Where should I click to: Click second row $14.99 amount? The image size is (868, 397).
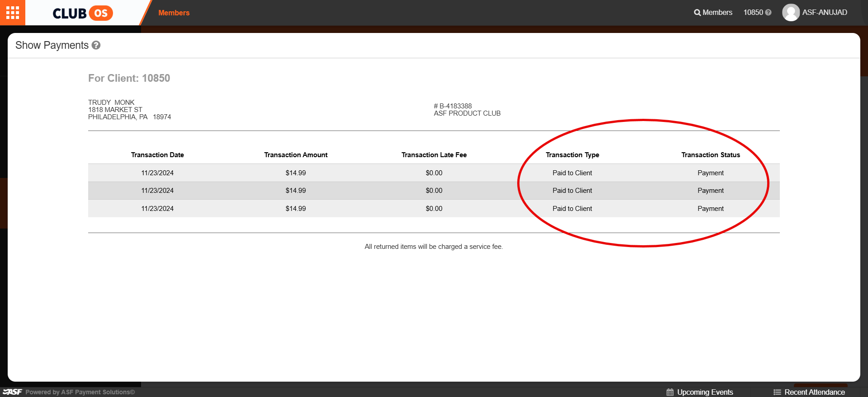(x=296, y=191)
